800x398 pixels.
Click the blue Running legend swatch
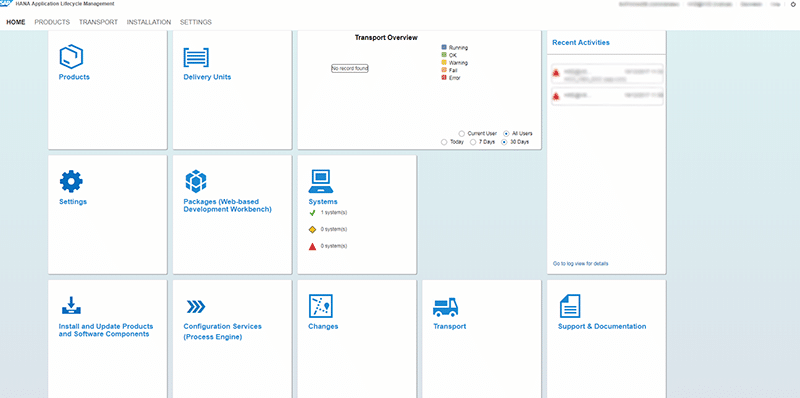pos(444,47)
